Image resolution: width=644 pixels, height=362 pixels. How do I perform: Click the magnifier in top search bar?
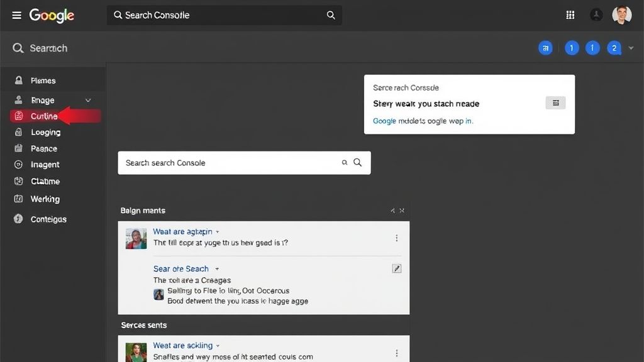point(331,15)
